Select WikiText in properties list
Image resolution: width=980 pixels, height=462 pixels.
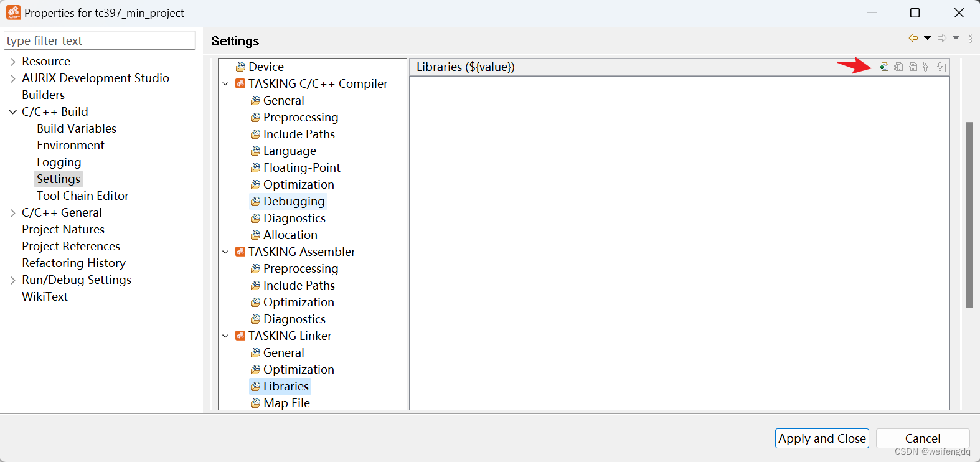point(45,296)
